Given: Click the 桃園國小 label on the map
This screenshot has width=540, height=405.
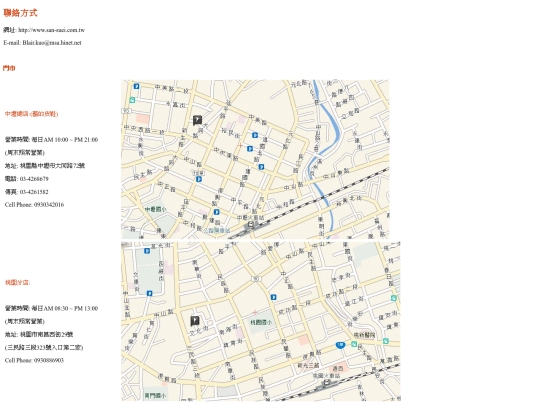Looking at the screenshot, I should pos(261,322).
